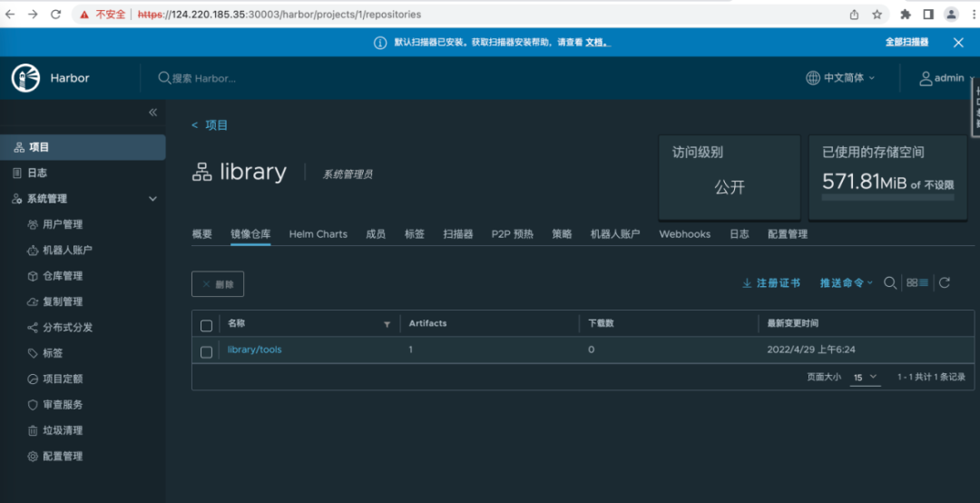Click the browser profile avatar icon
980x503 pixels.
[951, 15]
